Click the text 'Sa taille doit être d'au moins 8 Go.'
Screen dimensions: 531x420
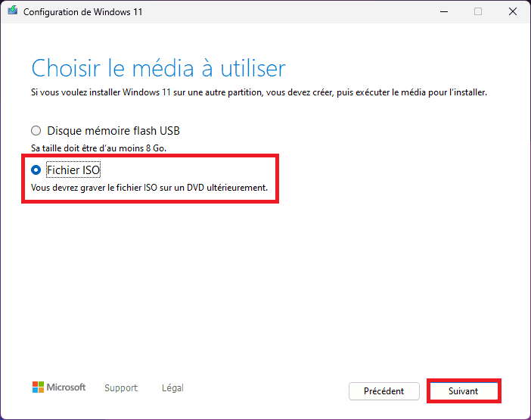99,148
